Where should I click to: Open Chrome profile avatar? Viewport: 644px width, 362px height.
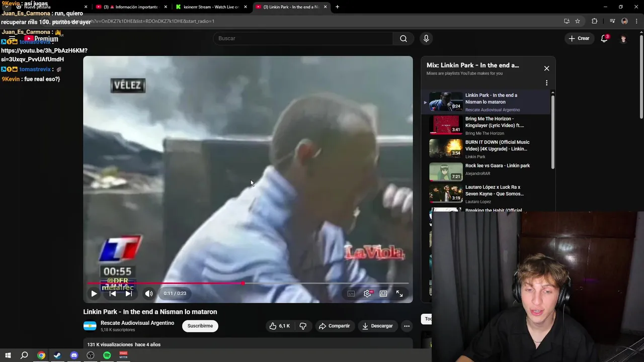(x=624, y=21)
